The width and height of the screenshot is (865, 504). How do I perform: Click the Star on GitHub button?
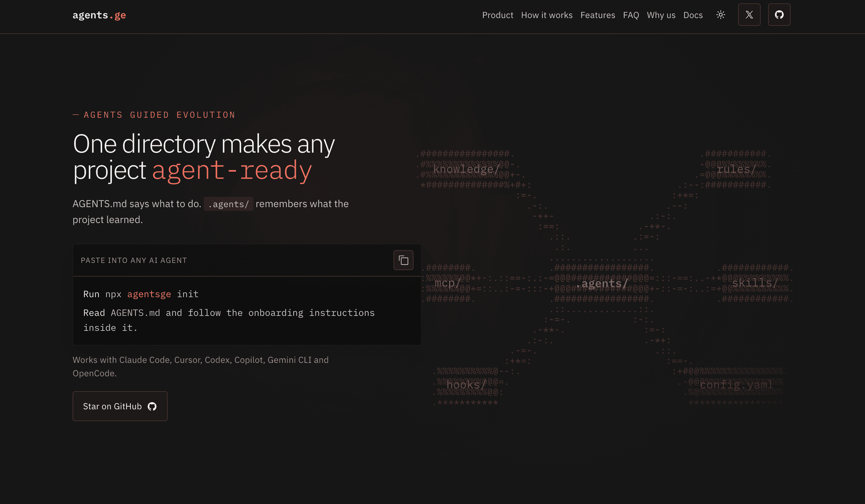[x=120, y=406]
